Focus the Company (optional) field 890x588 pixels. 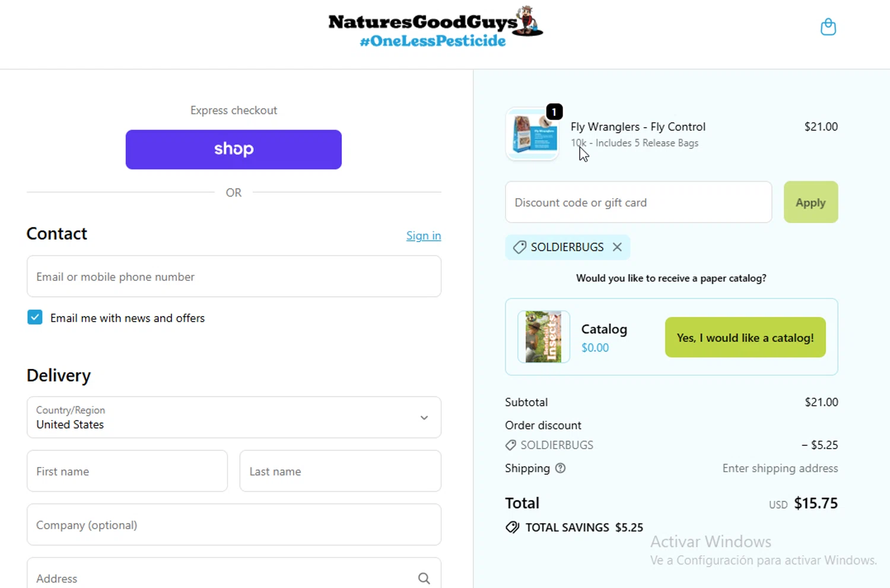pyautogui.click(x=234, y=525)
